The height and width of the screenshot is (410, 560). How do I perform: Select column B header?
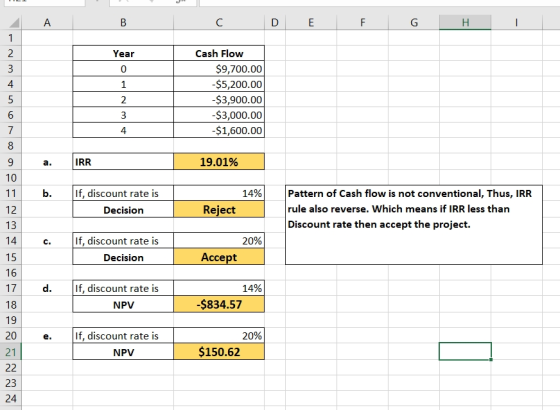[123, 22]
